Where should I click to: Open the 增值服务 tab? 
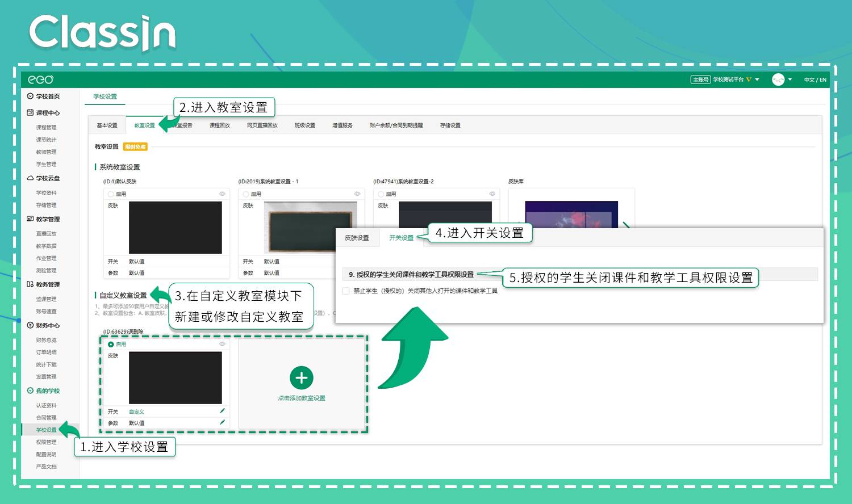click(343, 125)
